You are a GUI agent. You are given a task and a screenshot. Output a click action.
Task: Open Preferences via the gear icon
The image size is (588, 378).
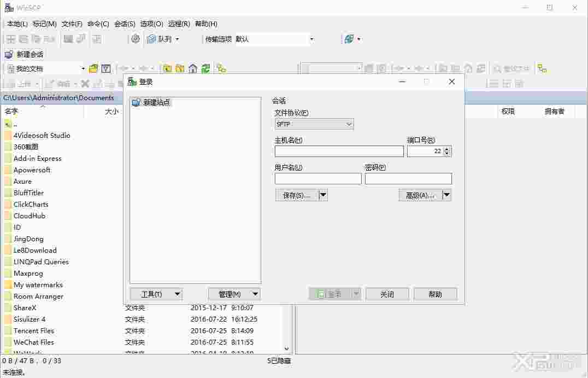point(136,39)
